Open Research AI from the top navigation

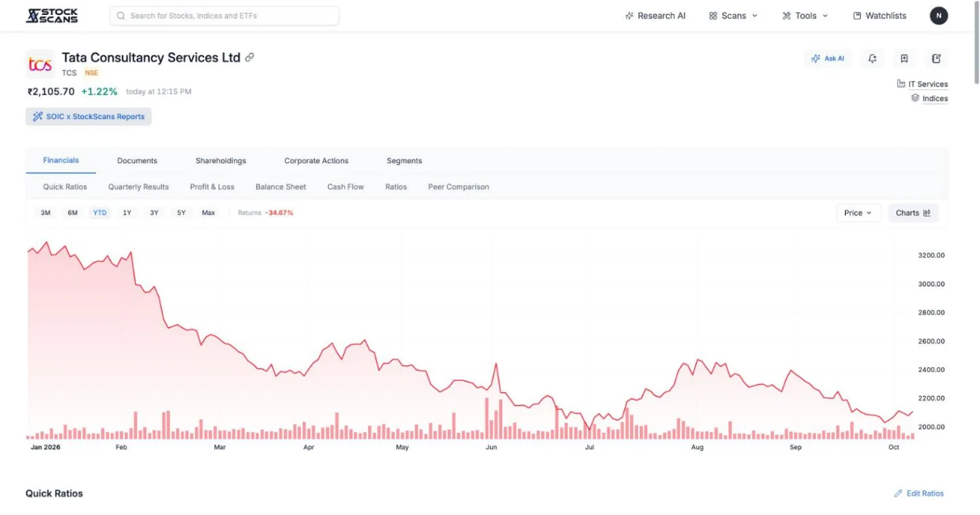655,16
